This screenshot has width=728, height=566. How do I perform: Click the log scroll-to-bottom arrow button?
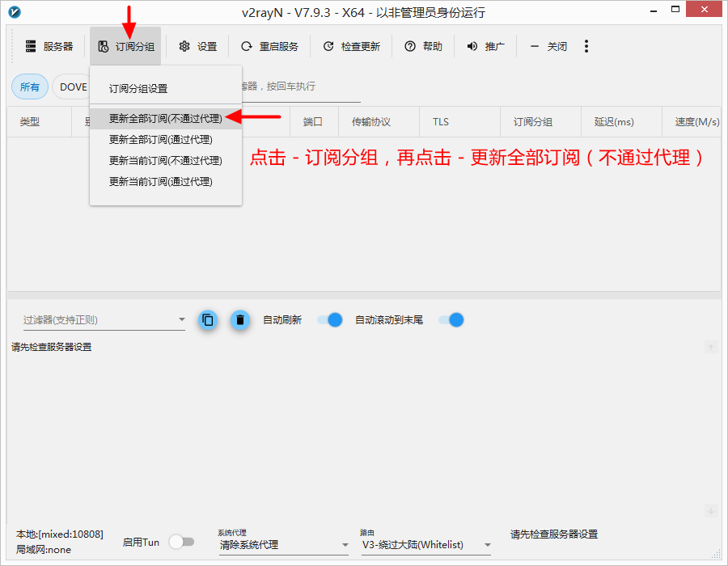[x=711, y=511]
